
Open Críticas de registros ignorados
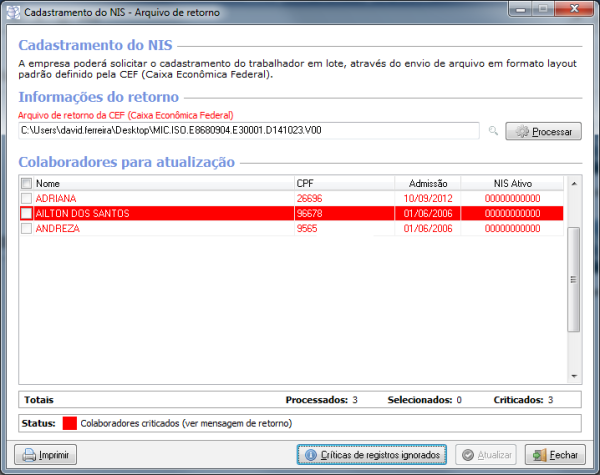(x=372, y=455)
